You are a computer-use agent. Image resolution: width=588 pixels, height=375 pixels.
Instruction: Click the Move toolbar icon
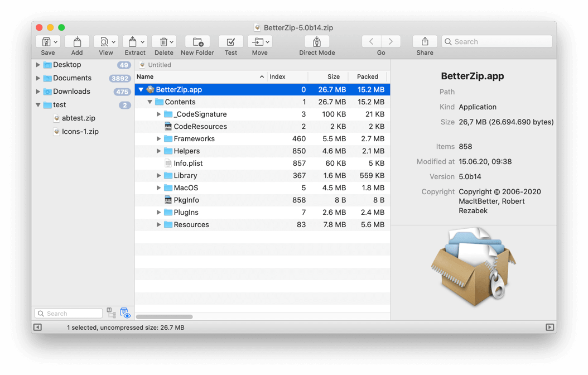(258, 41)
